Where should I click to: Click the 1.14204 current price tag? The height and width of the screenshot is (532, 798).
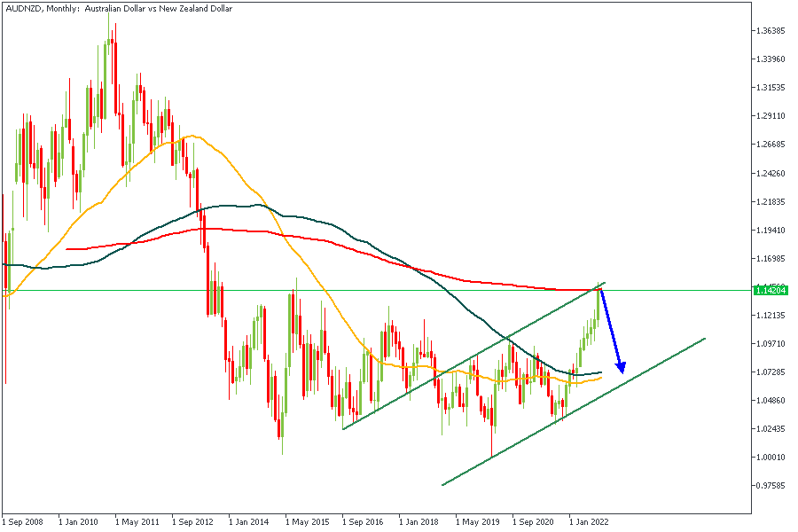(x=770, y=290)
